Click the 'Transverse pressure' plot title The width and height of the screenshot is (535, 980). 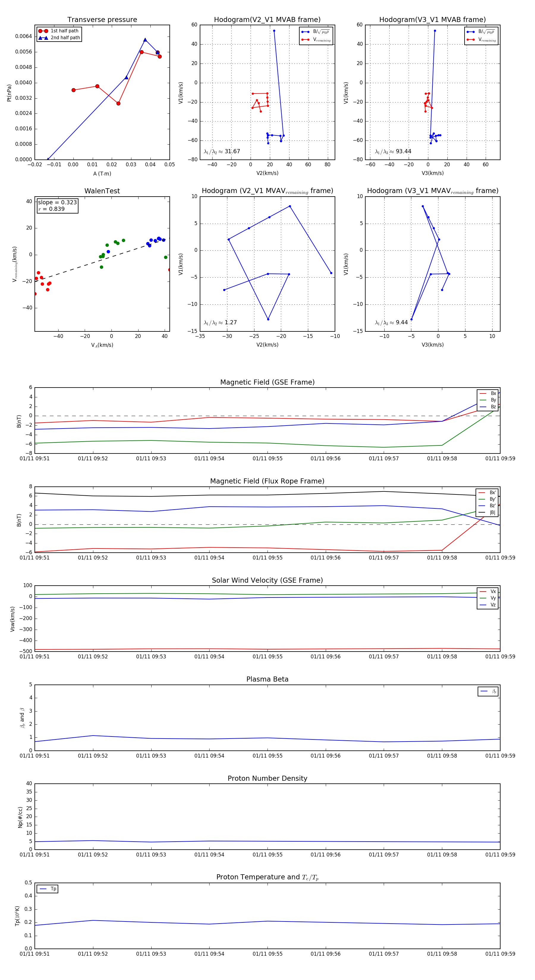(102, 20)
